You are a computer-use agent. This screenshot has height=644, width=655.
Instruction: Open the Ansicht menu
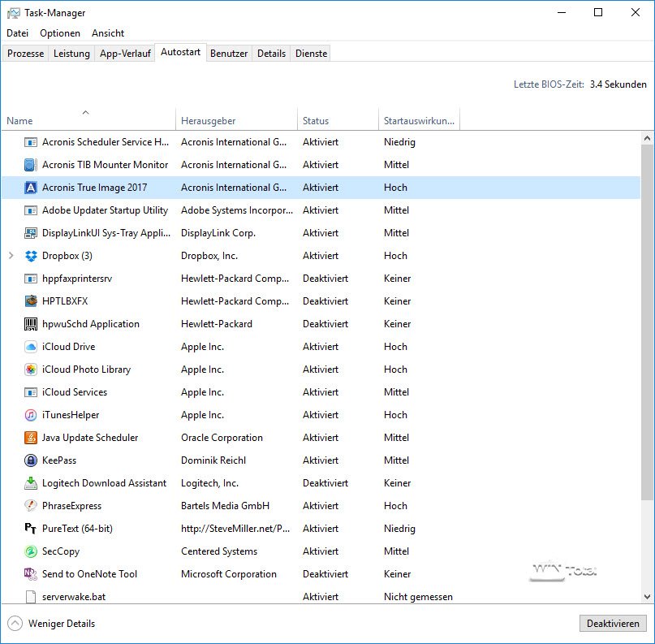tap(108, 33)
